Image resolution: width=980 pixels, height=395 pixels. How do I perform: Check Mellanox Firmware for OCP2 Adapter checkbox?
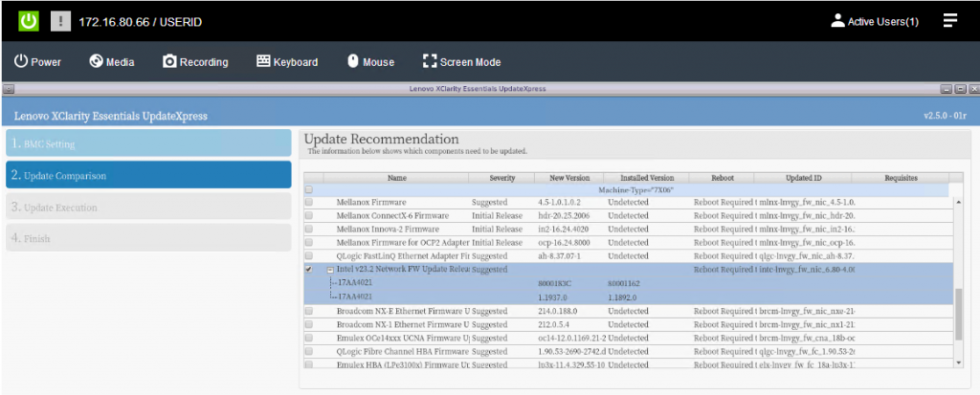[309, 243]
